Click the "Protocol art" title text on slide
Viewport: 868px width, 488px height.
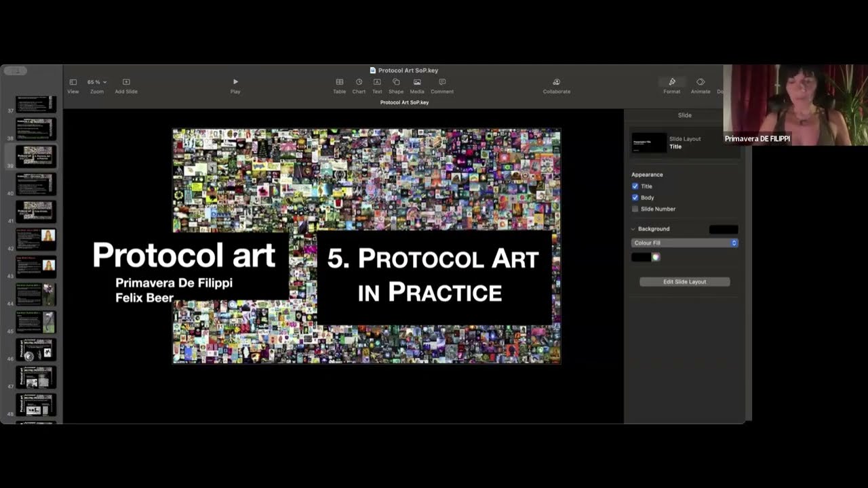click(x=184, y=255)
